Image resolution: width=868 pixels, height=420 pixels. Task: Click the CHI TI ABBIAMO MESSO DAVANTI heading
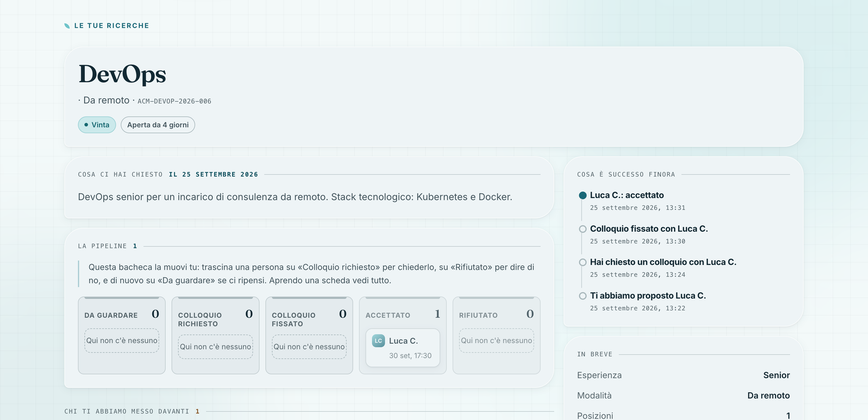[x=127, y=411]
